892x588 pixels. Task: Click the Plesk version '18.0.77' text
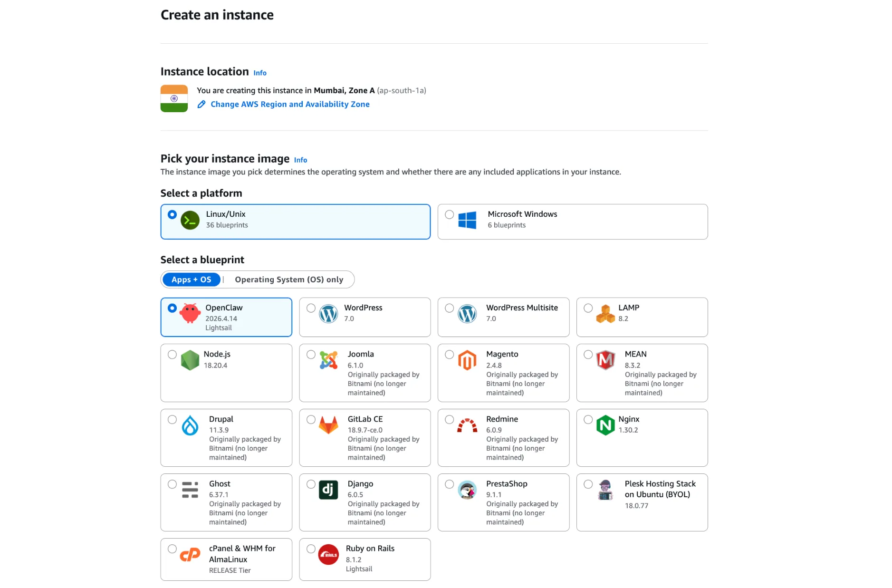(636, 505)
